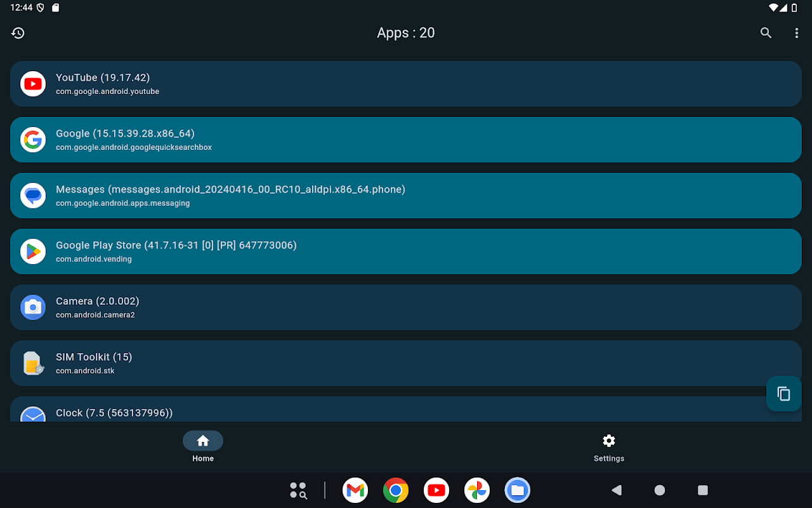Launch Gmail from the taskbar
This screenshot has width=812, height=508.
pyautogui.click(x=355, y=490)
